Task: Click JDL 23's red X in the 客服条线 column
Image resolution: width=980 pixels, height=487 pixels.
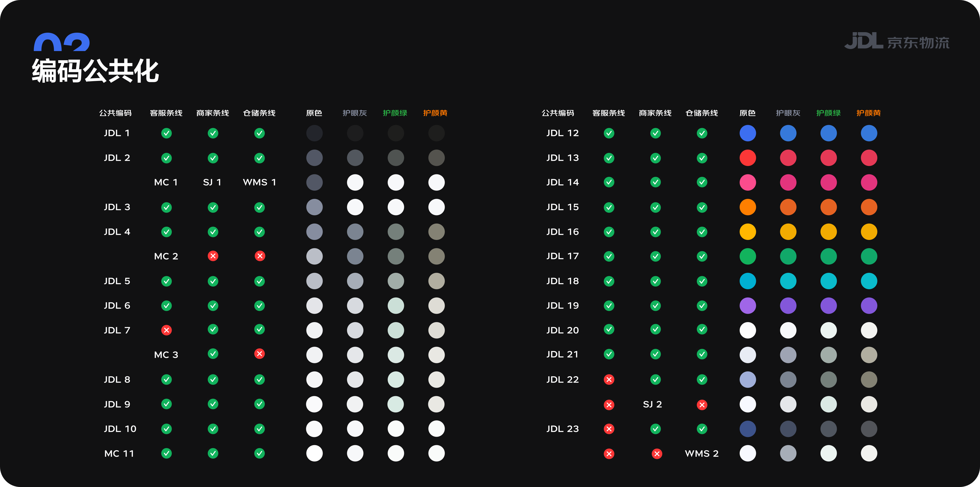Action: coord(609,429)
